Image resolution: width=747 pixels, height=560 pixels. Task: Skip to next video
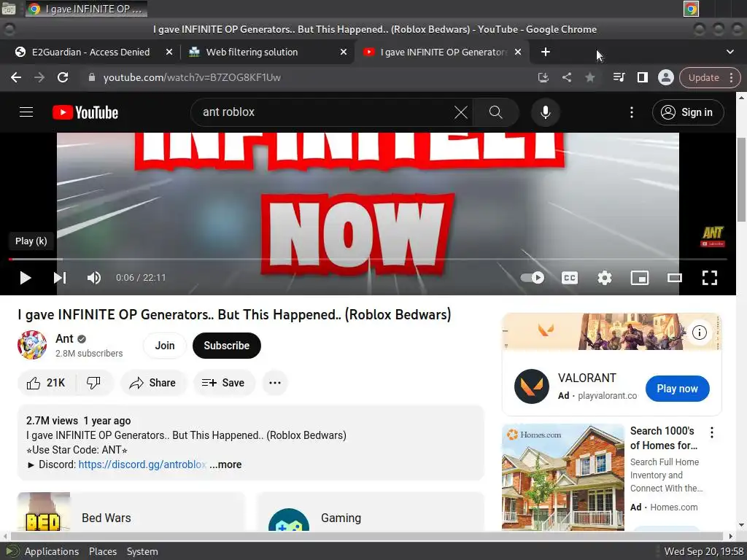click(x=60, y=278)
